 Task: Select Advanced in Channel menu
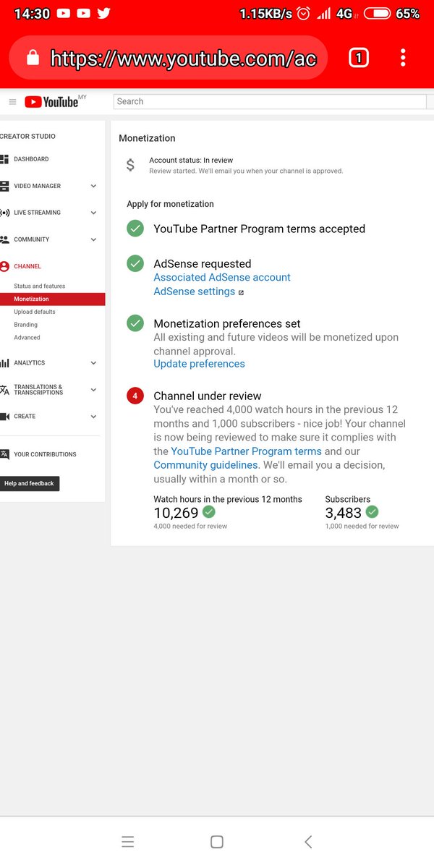click(27, 338)
